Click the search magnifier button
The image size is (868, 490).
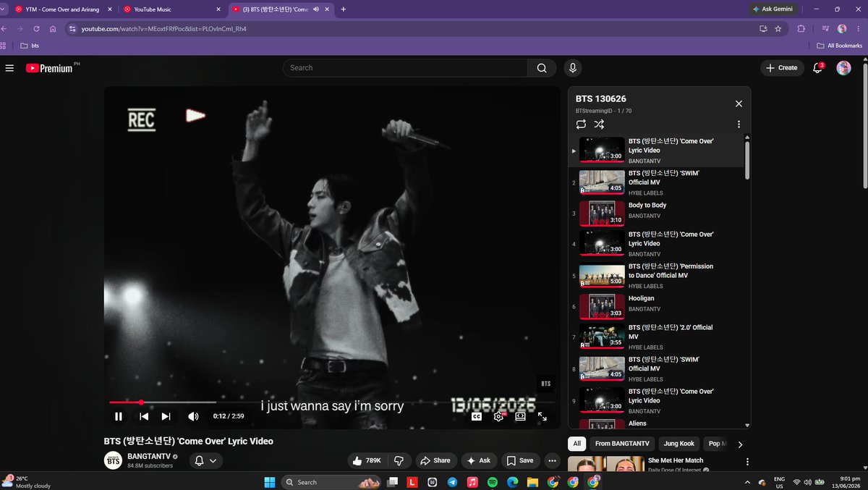(x=542, y=68)
